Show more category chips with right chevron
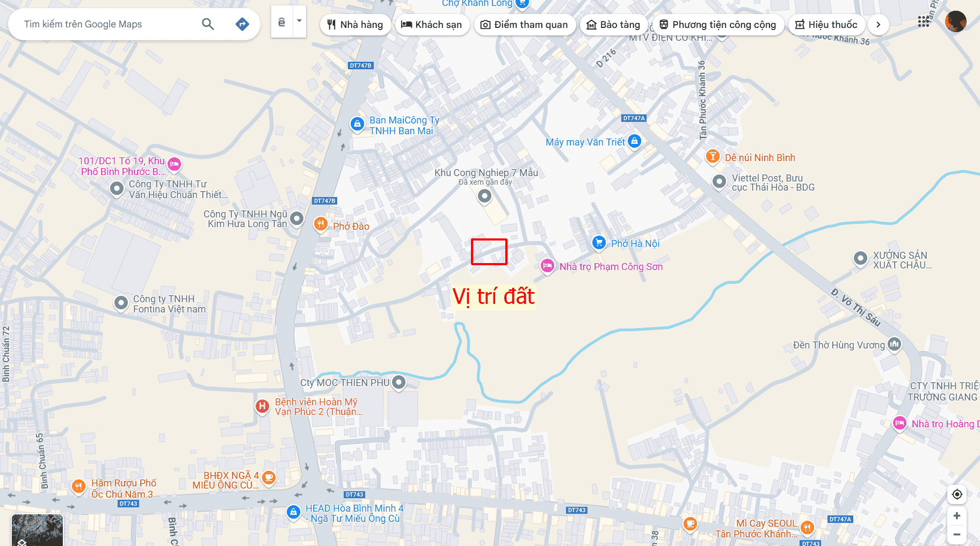 point(879,25)
